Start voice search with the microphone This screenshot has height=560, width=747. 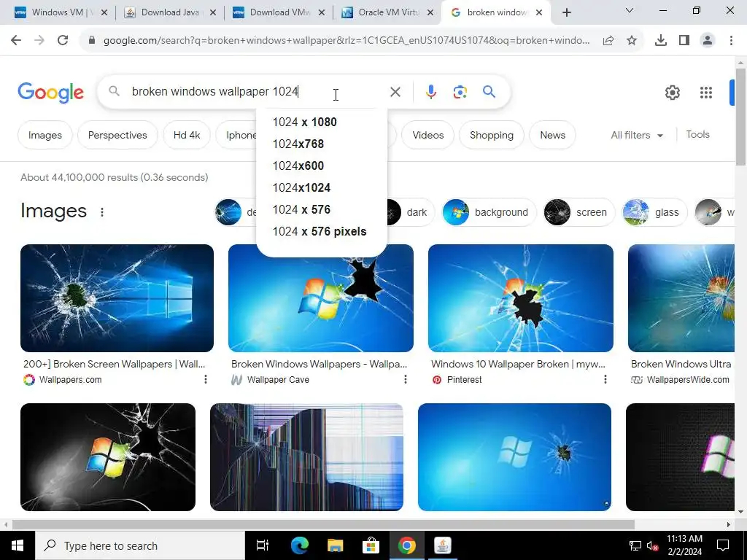(x=430, y=92)
